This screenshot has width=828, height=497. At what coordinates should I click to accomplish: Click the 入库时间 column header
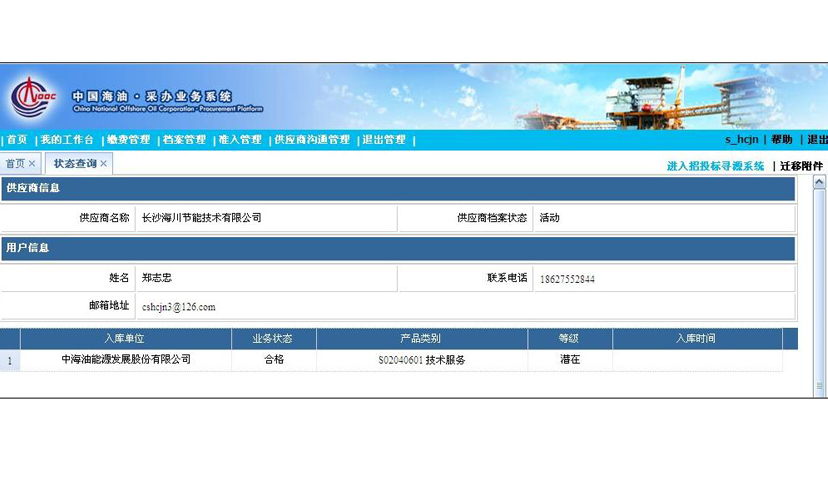697,339
